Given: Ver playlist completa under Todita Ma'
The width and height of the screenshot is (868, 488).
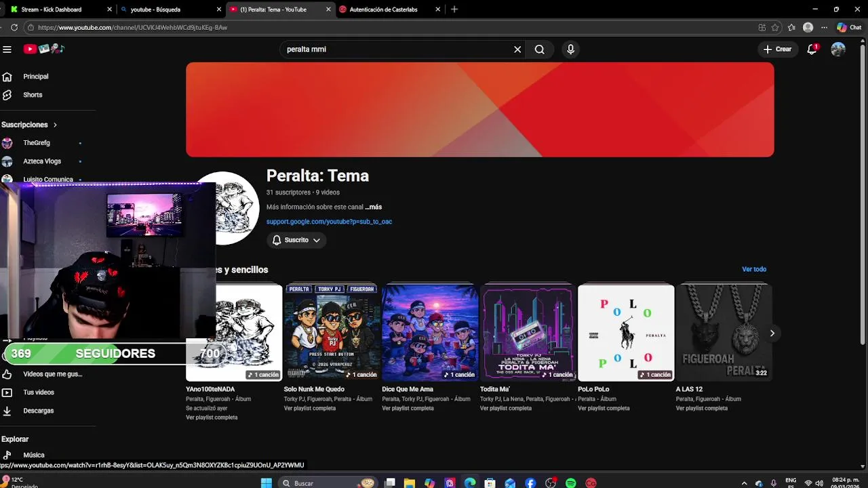Looking at the screenshot, I should tap(506, 408).
